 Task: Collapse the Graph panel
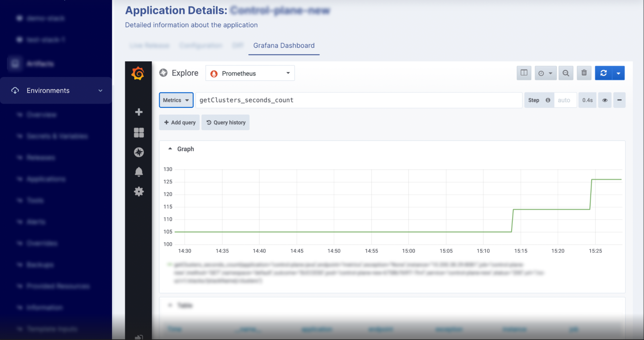170,149
